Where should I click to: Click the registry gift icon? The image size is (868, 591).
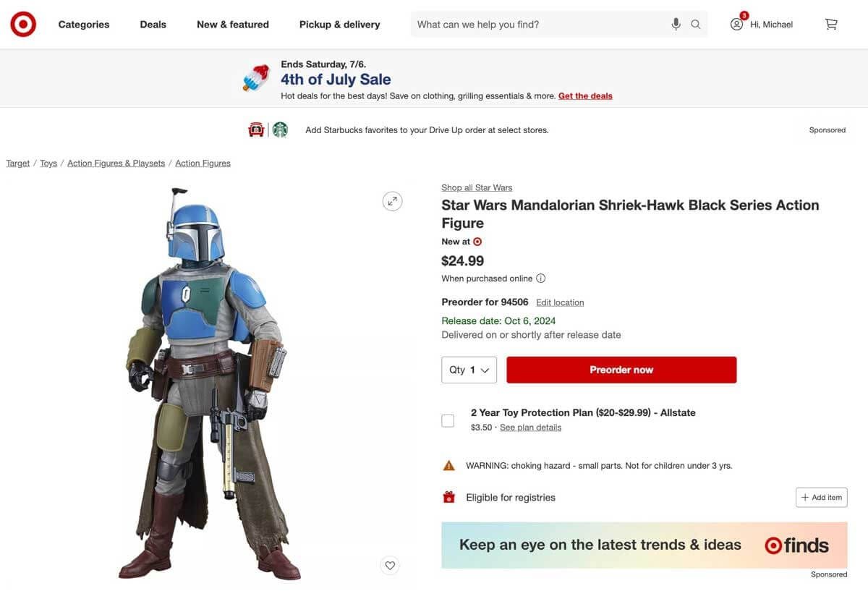point(448,497)
